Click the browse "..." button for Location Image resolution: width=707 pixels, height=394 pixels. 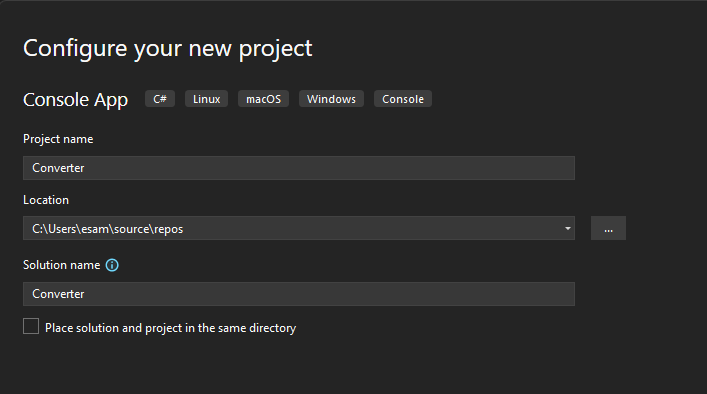pos(608,228)
